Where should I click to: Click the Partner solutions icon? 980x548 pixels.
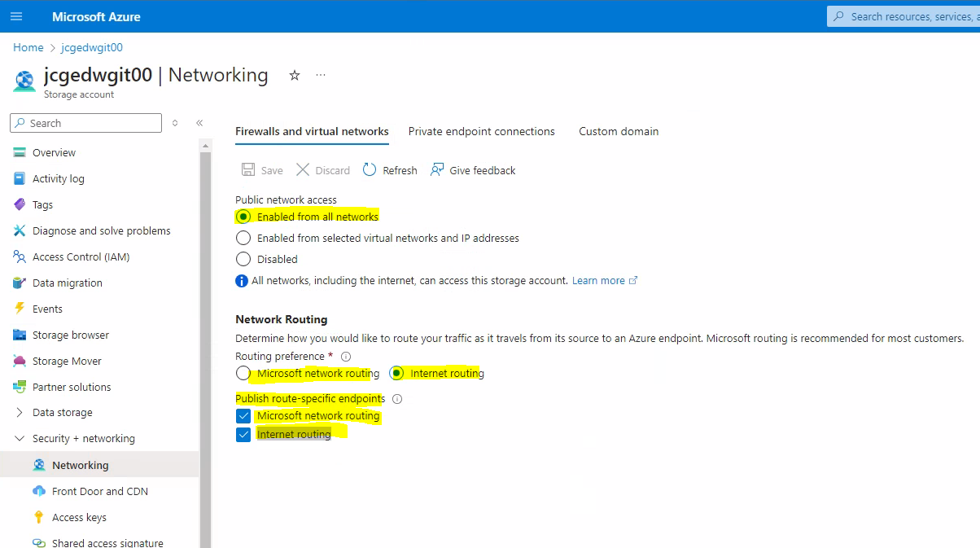click(20, 387)
